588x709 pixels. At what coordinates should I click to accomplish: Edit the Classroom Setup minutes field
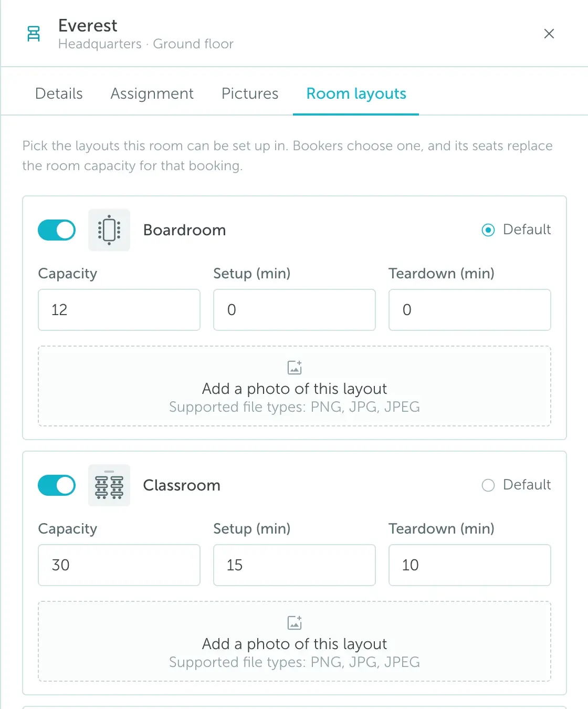(x=295, y=565)
